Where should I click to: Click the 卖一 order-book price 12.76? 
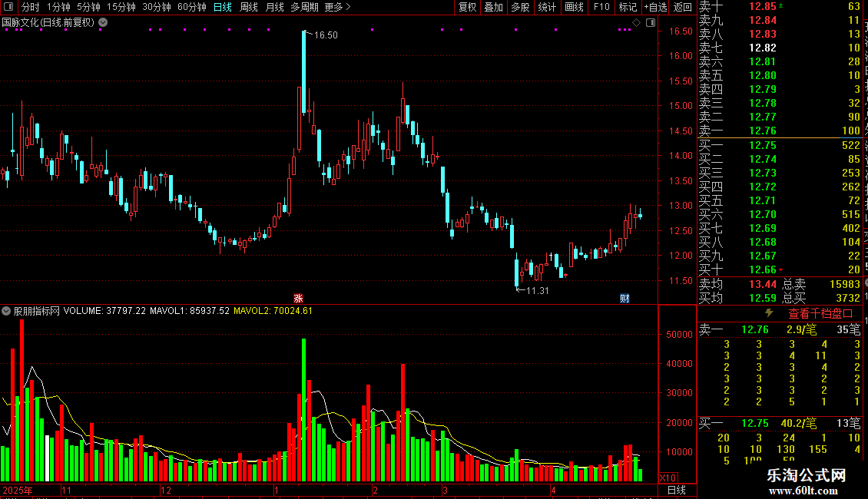point(762,131)
